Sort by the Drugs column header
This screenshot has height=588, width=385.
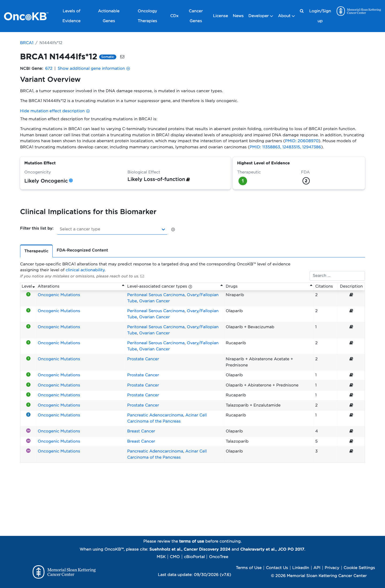coord(269,286)
